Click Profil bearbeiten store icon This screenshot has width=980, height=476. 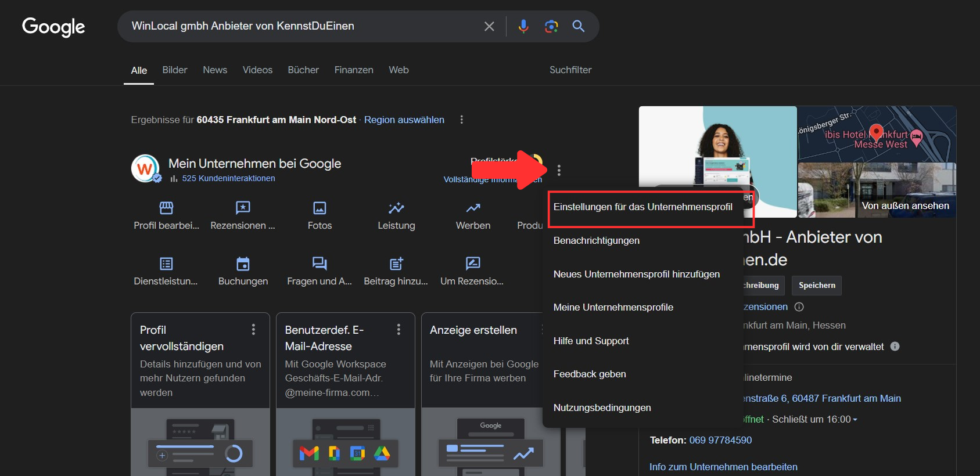point(166,208)
